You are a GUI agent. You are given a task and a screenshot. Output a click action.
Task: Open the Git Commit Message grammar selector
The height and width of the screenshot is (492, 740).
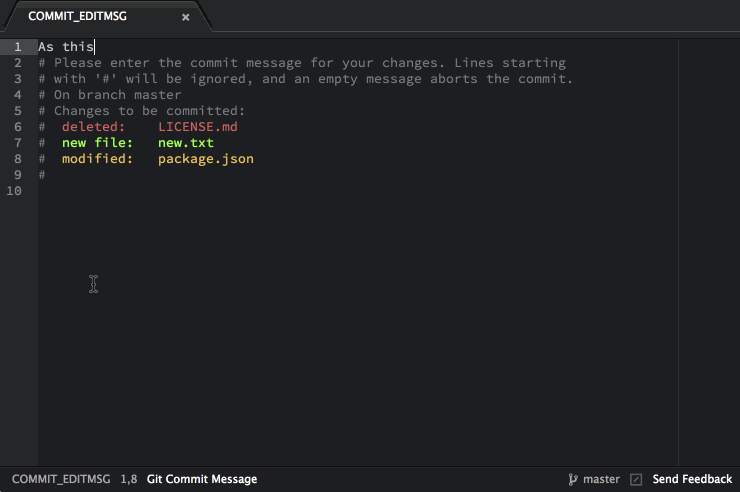[202, 479]
